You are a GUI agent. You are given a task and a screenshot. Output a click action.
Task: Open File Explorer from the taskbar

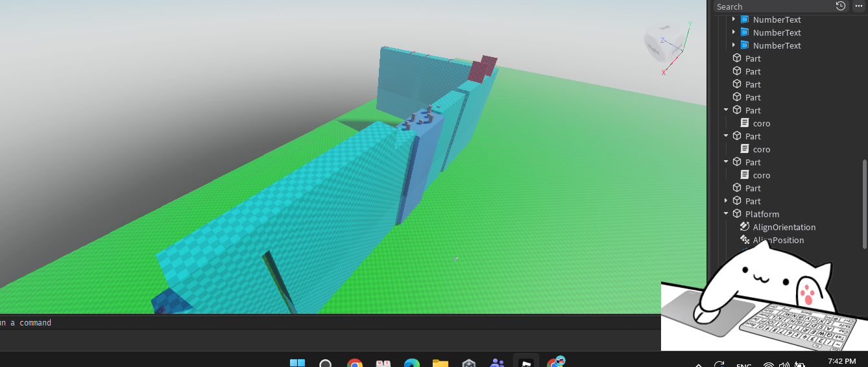pyautogui.click(x=440, y=363)
